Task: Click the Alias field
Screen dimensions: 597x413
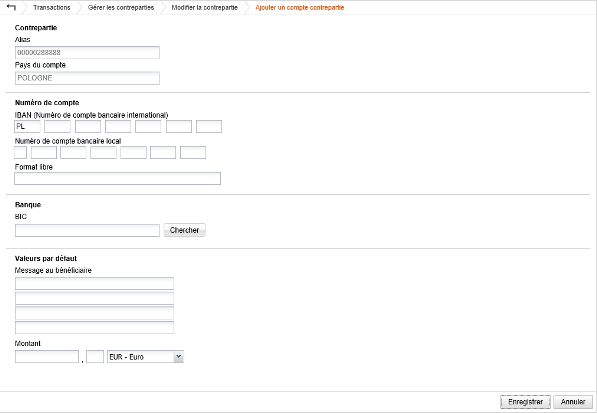Action: click(87, 53)
